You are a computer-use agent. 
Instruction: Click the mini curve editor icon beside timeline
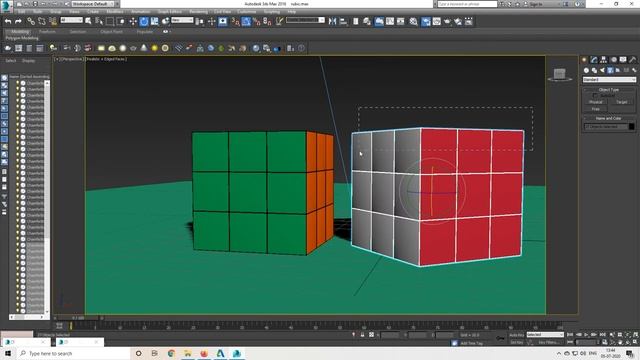coord(59,326)
